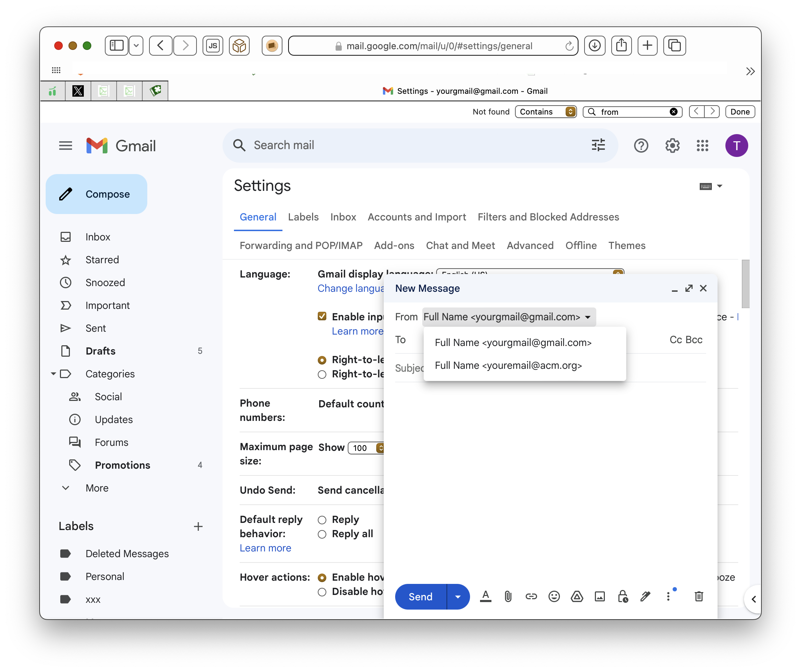The image size is (801, 672).
Task: Switch to Accounts and Import tab
Action: click(x=417, y=217)
